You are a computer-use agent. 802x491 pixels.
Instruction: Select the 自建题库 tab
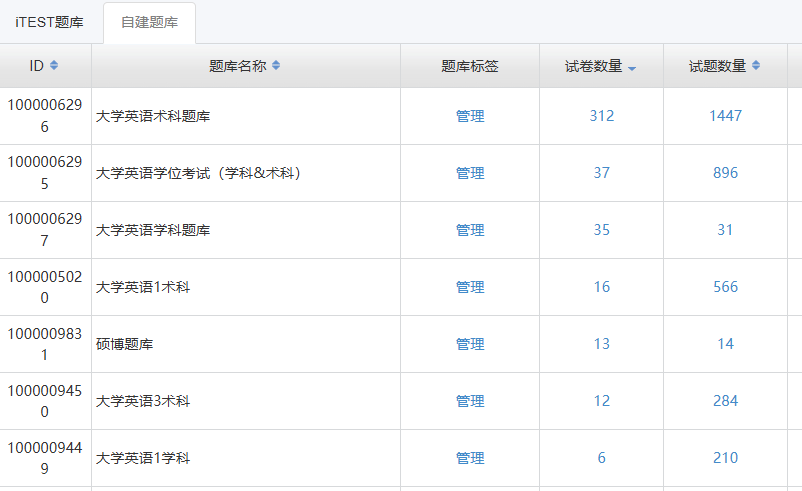149,22
